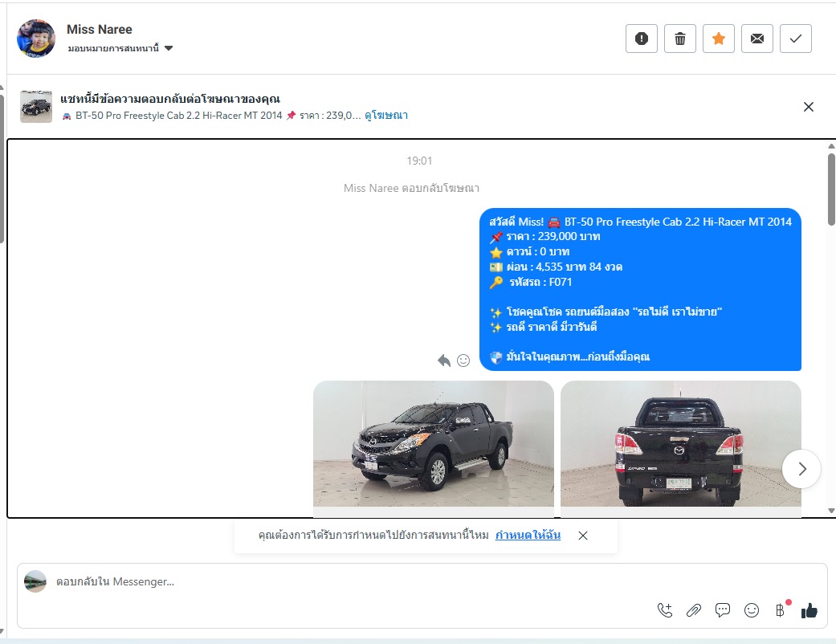The image size is (836, 644).
Task: Show next car photo with arrow
Action: pos(801,469)
